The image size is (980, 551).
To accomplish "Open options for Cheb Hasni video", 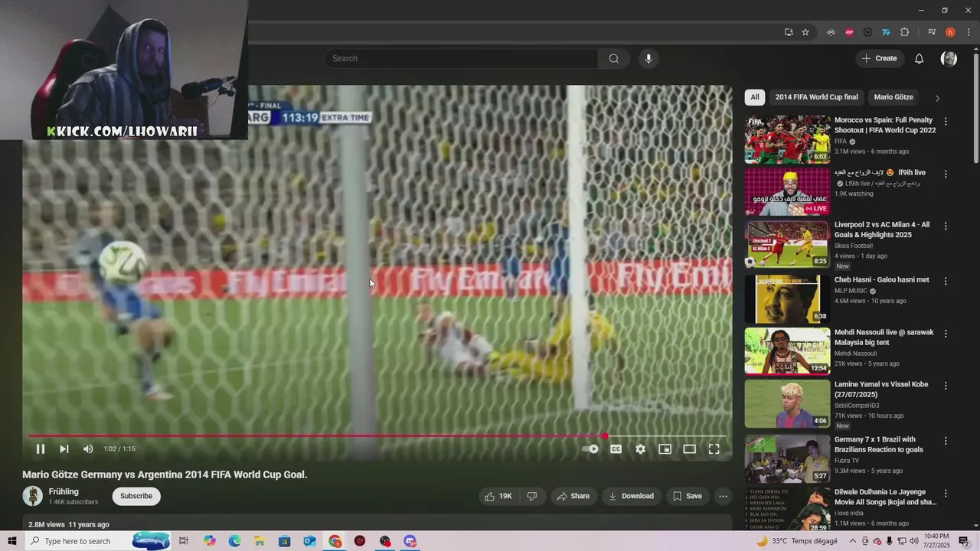I will (x=946, y=281).
